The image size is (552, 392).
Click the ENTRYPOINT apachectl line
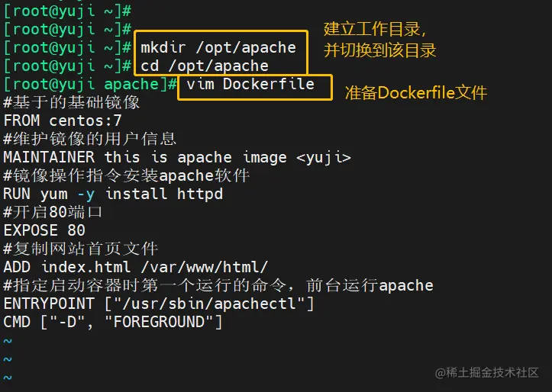[x=159, y=304]
